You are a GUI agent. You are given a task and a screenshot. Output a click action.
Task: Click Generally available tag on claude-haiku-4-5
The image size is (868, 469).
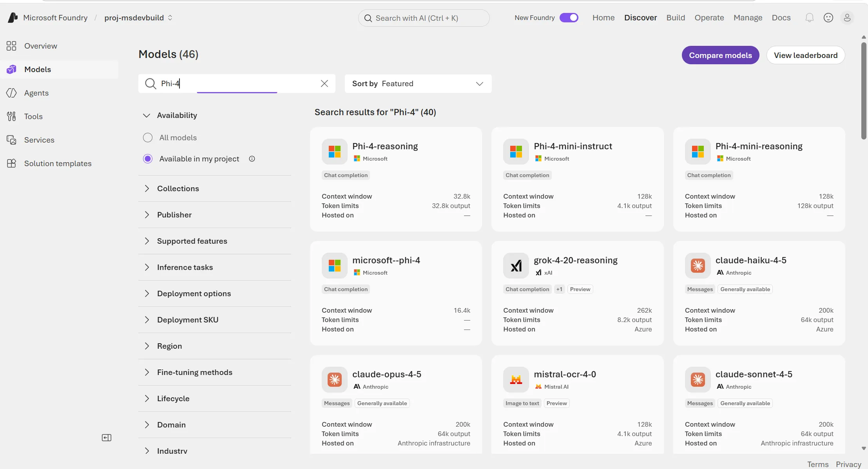tap(745, 289)
